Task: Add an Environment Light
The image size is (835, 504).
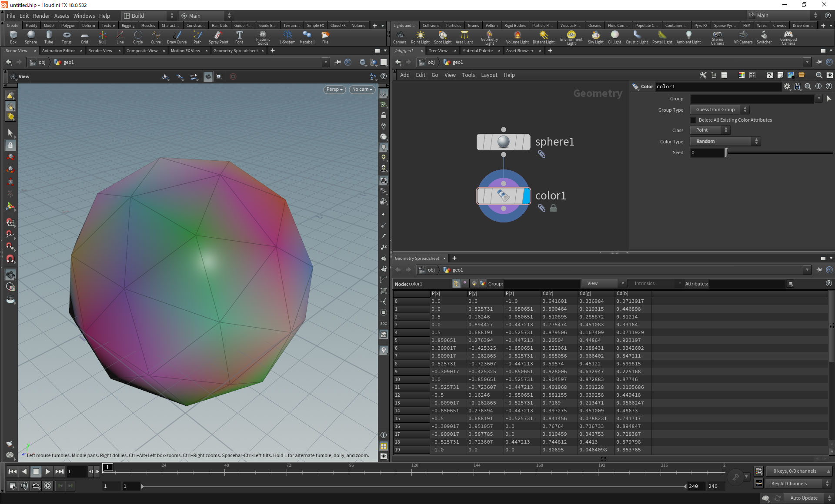Action: click(571, 37)
